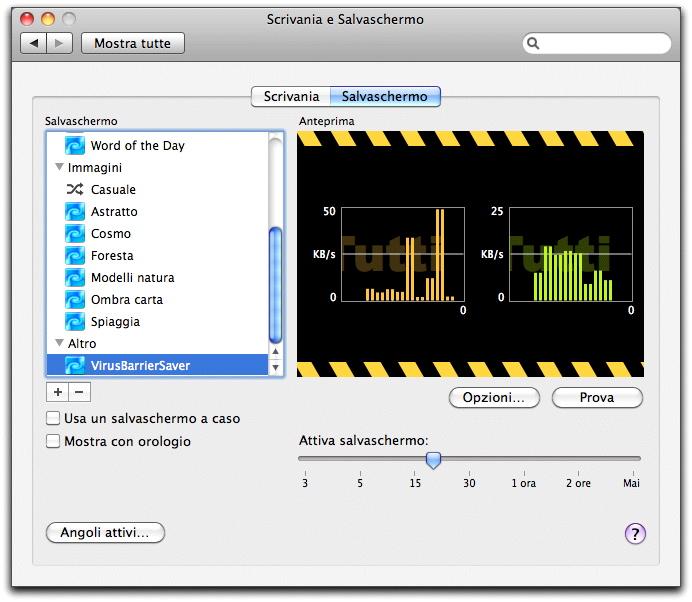692x602 pixels.
Task: Click the 30 minute slider label
Action: tap(469, 483)
